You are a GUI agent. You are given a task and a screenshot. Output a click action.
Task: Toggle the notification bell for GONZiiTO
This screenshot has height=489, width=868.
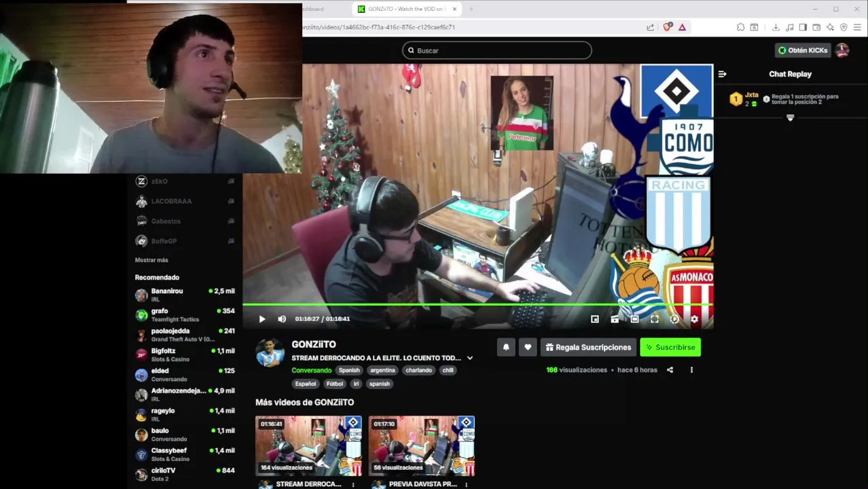[506, 347]
